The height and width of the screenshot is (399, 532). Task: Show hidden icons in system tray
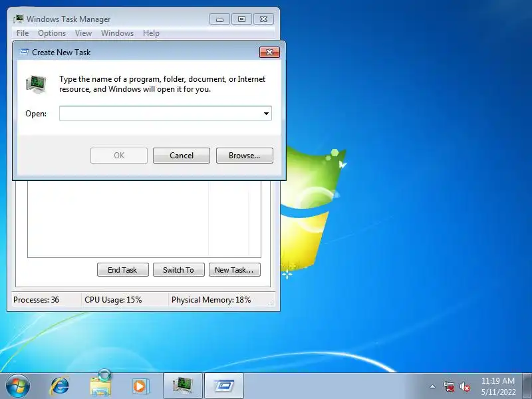point(433,386)
